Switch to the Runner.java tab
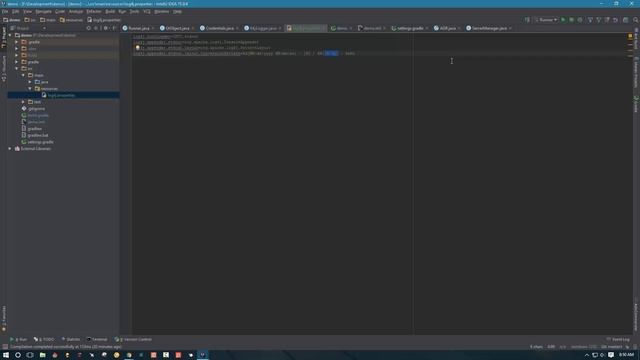 [x=139, y=28]
